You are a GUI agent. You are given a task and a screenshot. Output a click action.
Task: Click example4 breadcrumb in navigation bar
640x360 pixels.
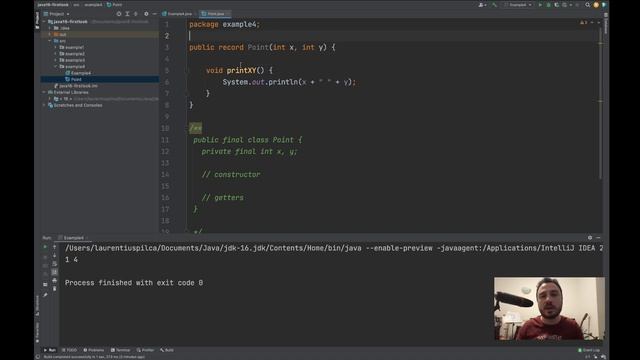coord(93,5)
